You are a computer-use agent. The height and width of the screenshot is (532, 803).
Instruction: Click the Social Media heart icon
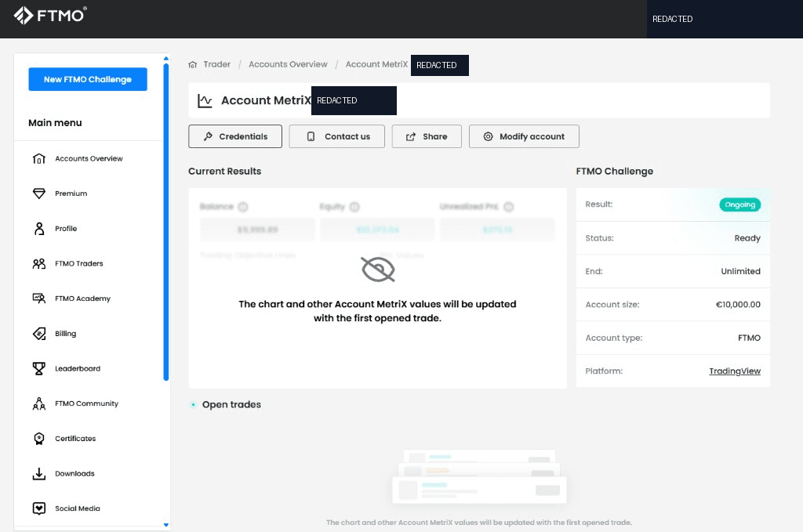pyautogui.click(x=39, y=508)
